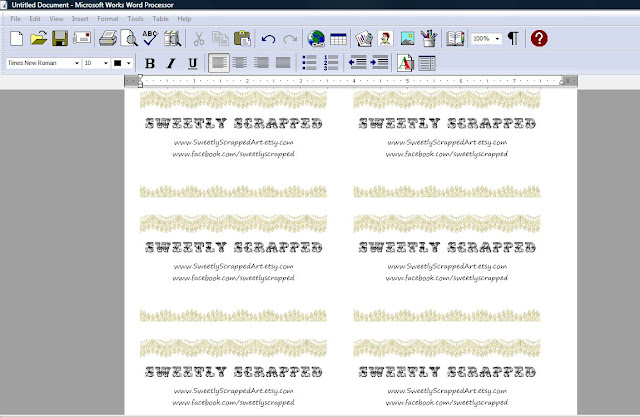Viewport: 640px width, 417px height.
Task: Insert picture from file icon
Action: [x=407, y=38]
